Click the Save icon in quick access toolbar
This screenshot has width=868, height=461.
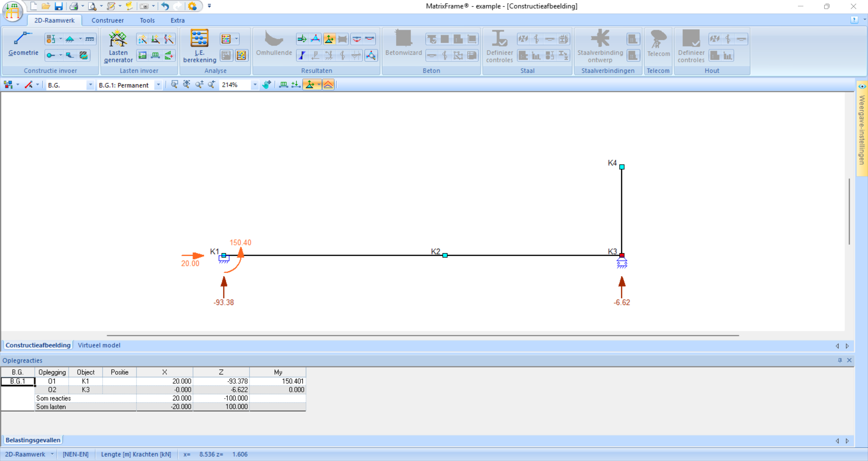pos(59,6)
